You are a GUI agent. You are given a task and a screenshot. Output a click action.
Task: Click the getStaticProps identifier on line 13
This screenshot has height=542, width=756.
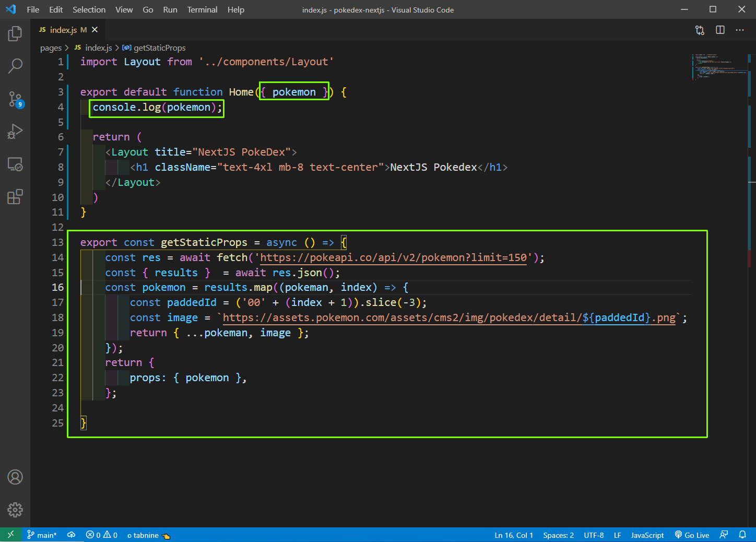click(204, 242)
